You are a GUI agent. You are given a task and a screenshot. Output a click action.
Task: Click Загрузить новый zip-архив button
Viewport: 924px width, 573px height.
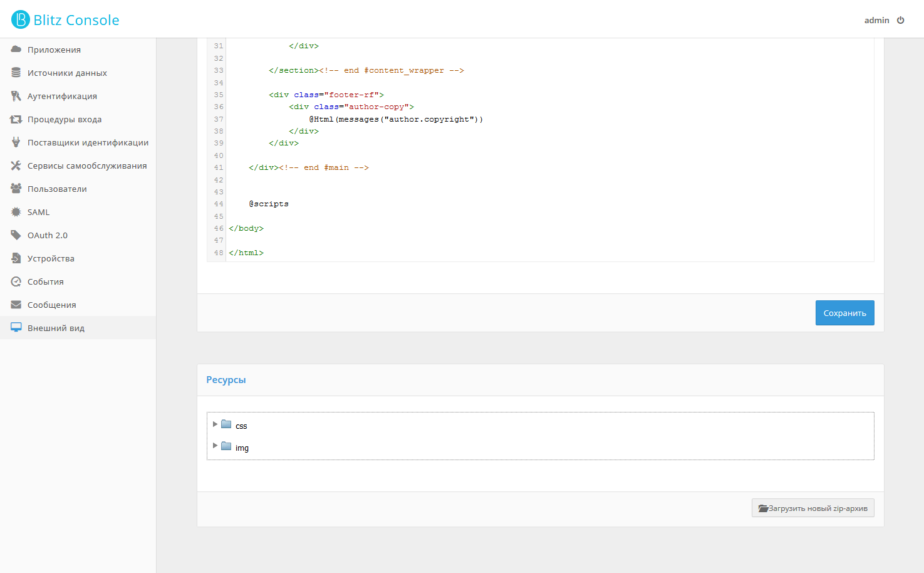coord(812,508)
